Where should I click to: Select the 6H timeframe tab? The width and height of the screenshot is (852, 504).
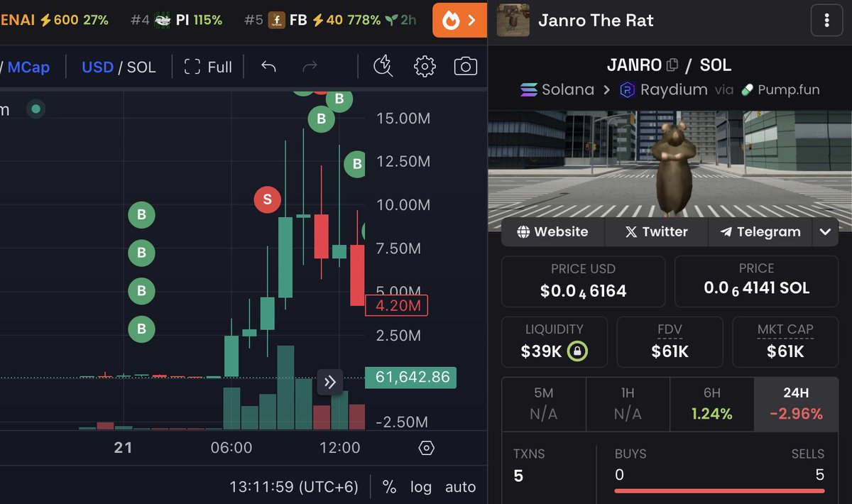(x=711, y=405)
